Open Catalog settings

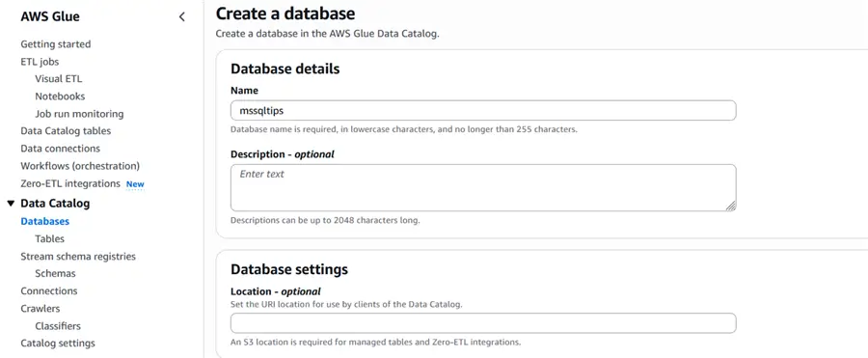click(58, 343)
